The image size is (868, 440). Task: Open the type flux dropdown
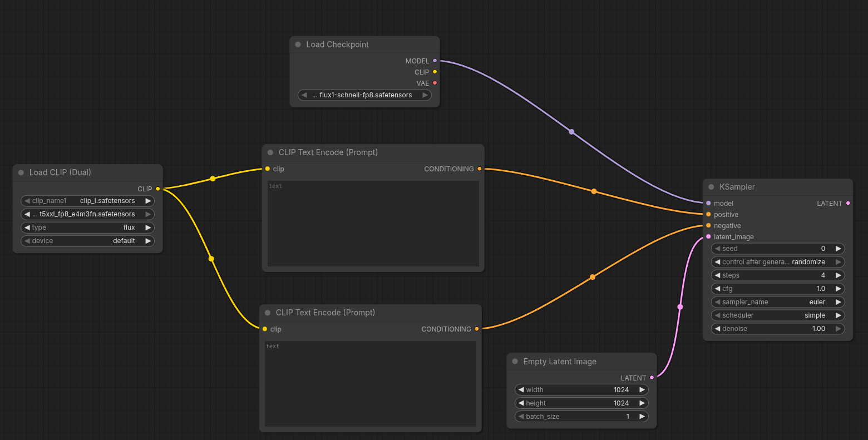(88, 228)
